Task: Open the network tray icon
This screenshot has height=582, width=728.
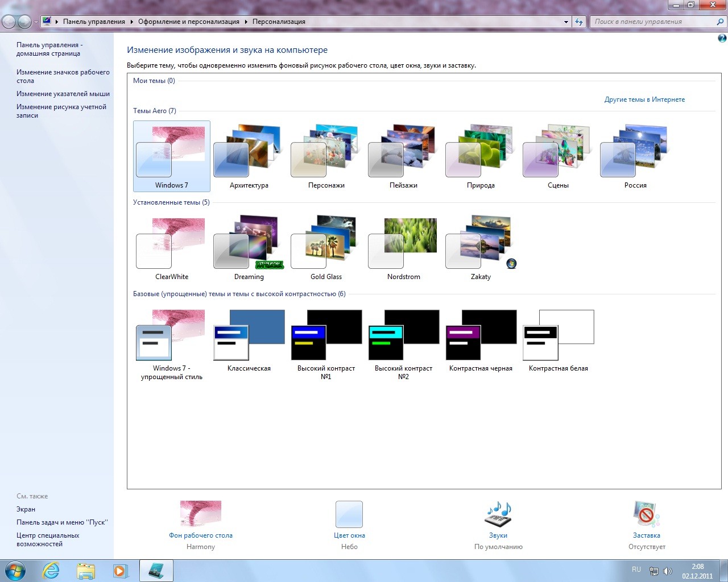Action: (654, 571)
